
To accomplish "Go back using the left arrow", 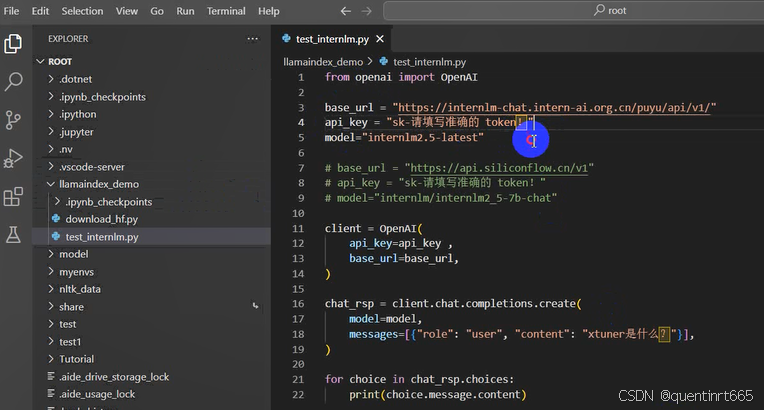I will tap(345, 11).
